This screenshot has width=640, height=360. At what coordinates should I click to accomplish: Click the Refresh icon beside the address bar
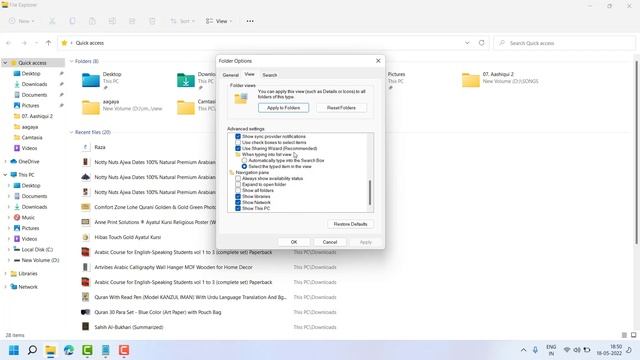482,43
